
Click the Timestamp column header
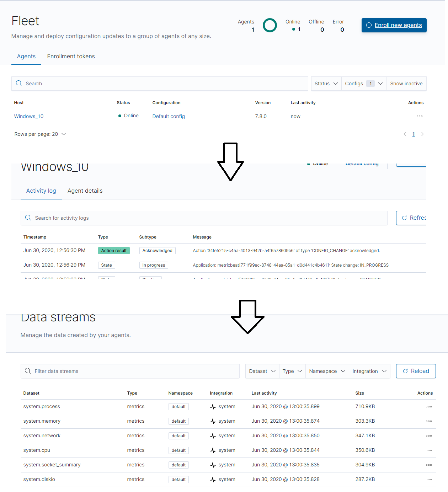click(35, 237)
